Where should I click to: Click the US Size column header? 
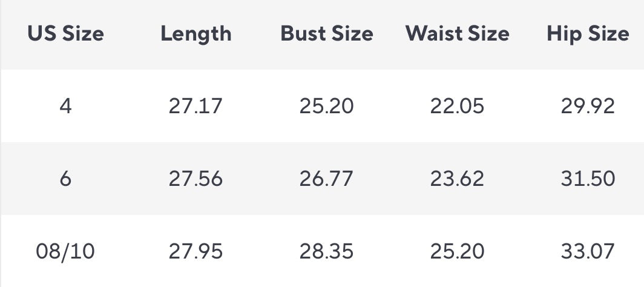click(x=65, y=33)
